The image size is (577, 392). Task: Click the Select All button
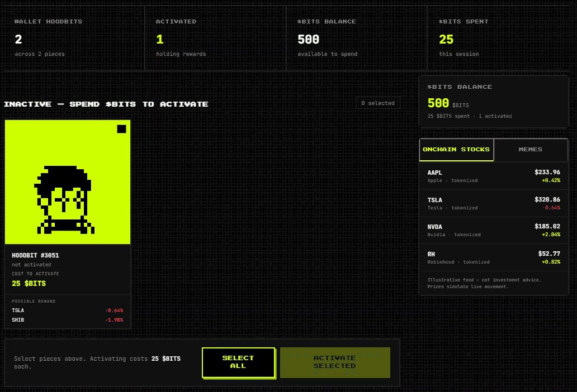click(x=238, y=362)
